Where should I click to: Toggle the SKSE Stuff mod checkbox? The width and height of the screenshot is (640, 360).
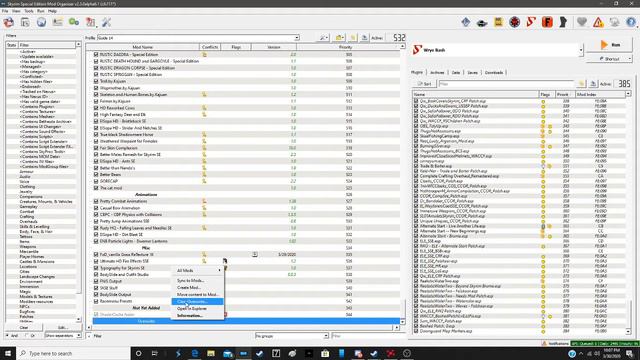pyautogui.click(x=96, y=288)
